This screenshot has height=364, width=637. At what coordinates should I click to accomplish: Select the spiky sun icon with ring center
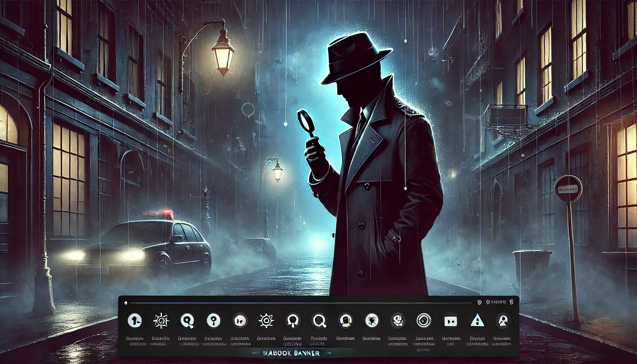click(266, 321)
